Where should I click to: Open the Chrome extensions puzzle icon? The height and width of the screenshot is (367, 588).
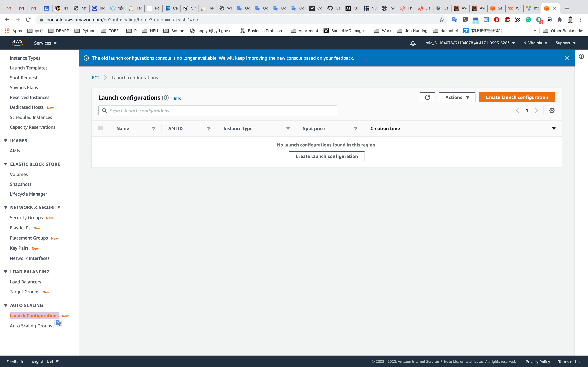pos(560,20)
